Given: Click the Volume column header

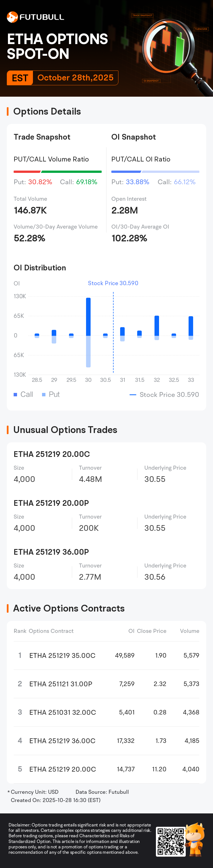Looking at the screenshot, I should point(189,631).
